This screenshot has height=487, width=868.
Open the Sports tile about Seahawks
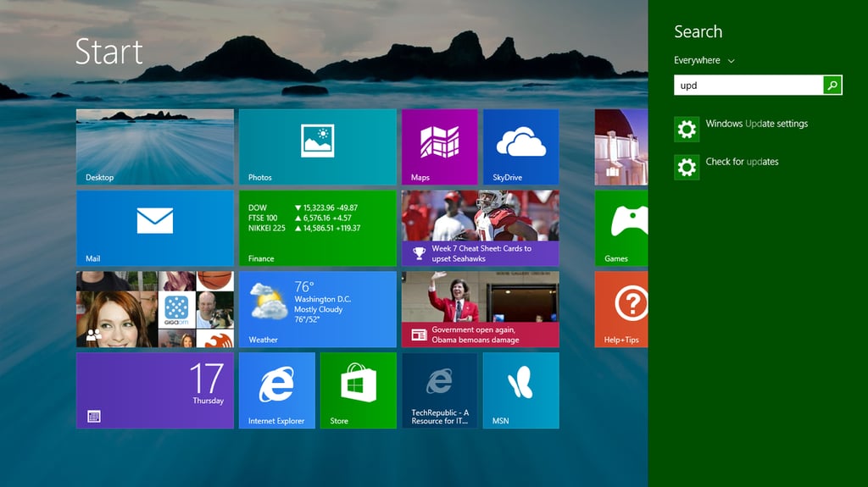[x=481, y=228]
